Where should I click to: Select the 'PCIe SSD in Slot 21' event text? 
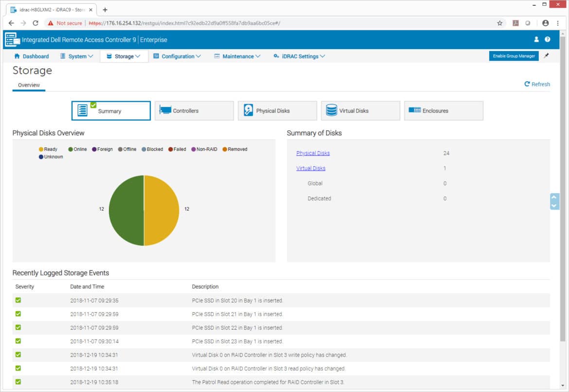click(237, 314)
